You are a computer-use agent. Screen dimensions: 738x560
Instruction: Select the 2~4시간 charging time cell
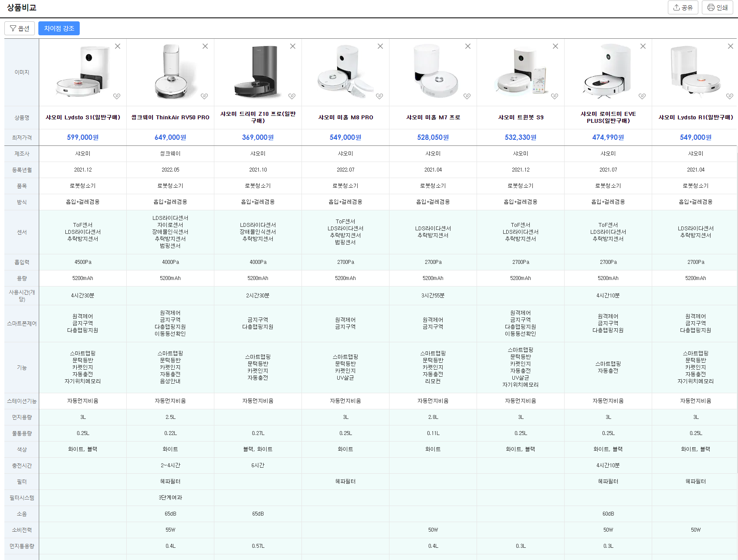click(170, 466)
